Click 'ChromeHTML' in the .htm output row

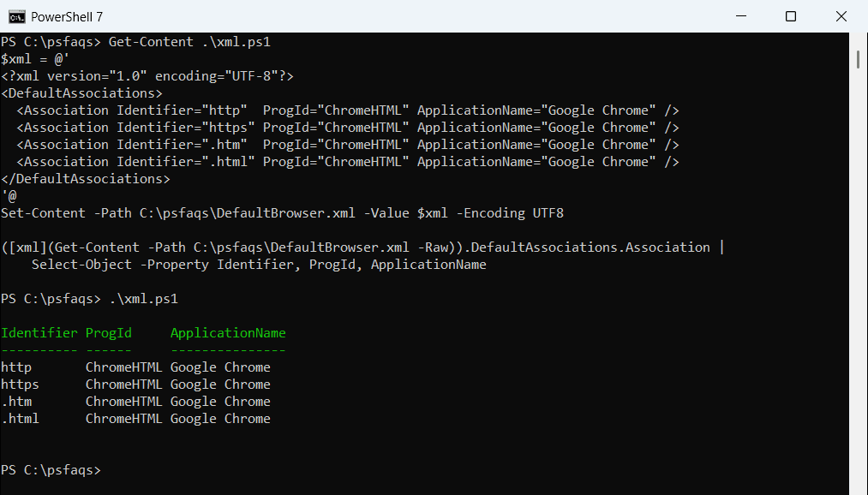124,402
